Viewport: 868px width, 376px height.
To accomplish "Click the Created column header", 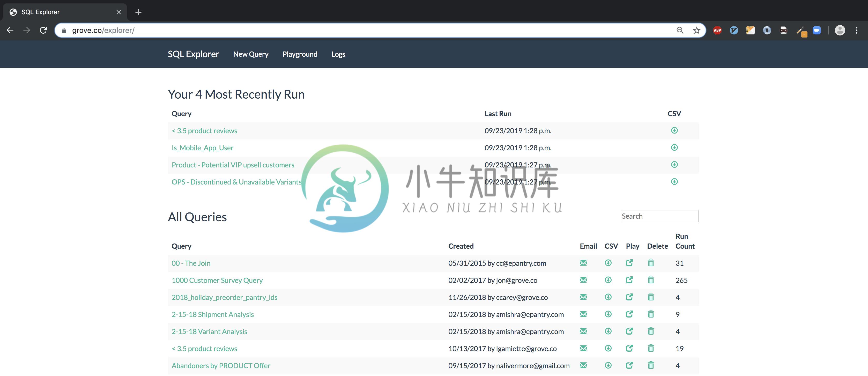I will 461,246.
